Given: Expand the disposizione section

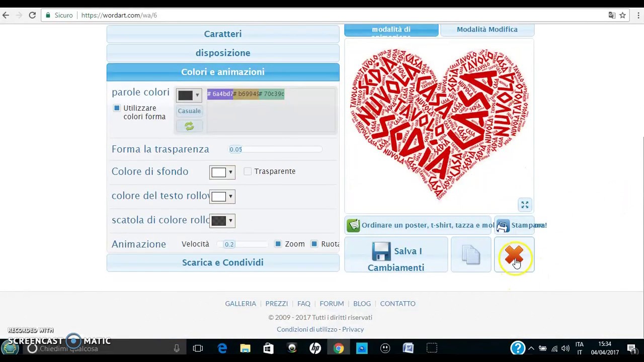Looking at the screenshot, I should pyautogui.click(x=223, y=53).
